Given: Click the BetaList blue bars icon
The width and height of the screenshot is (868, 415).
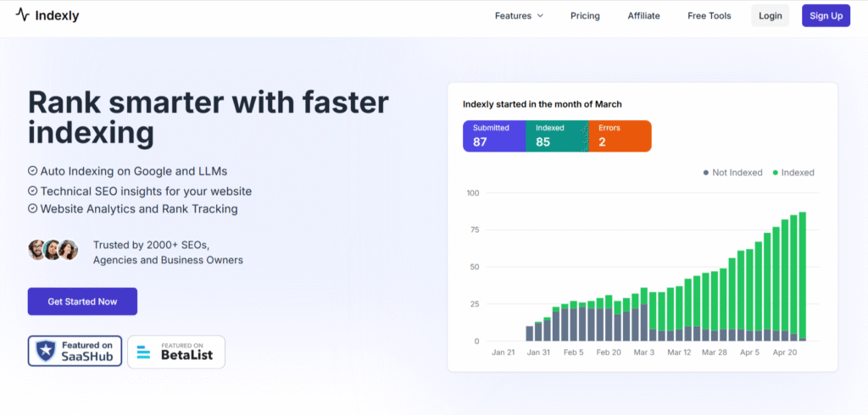Looking at the screenshot, I should point(144,352).
